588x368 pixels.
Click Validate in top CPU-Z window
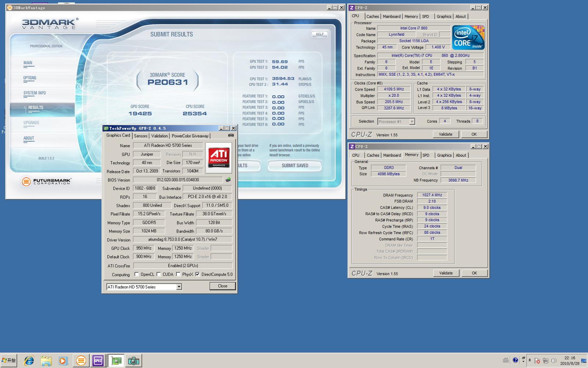pyautogui.click(x=445, y=134)
